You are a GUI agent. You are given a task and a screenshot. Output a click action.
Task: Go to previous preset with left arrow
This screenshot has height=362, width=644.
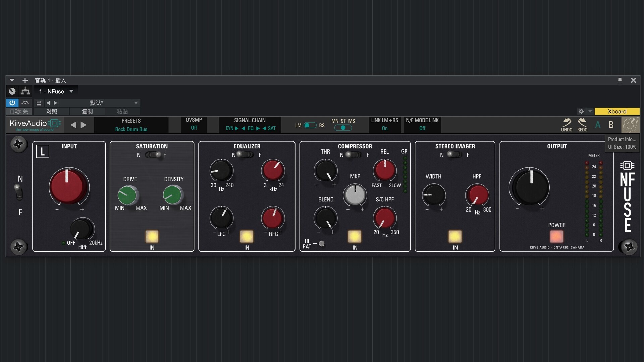click(x=73, y=125)
